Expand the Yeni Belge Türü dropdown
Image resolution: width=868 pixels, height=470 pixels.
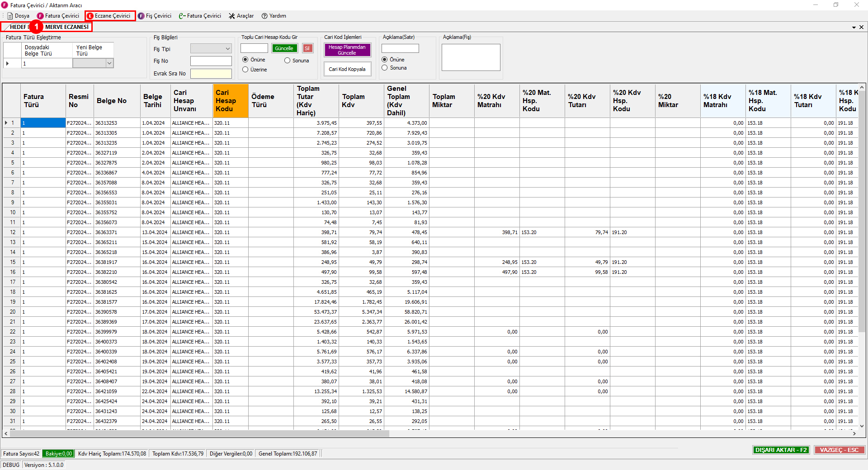coord(109,64)
